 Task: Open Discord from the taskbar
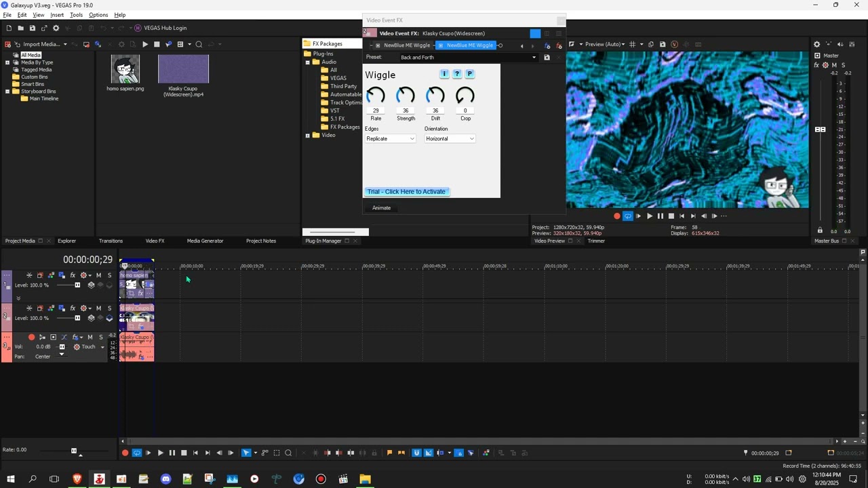[166, 479]
